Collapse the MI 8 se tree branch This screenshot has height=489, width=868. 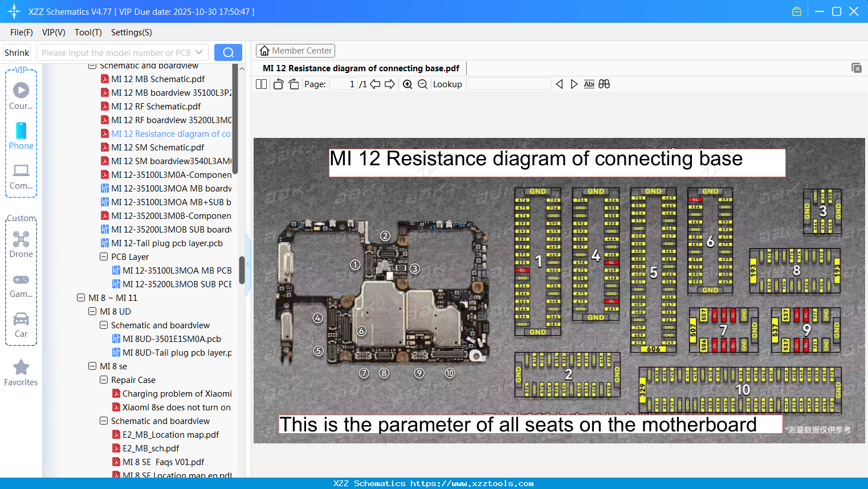point(92,366)
